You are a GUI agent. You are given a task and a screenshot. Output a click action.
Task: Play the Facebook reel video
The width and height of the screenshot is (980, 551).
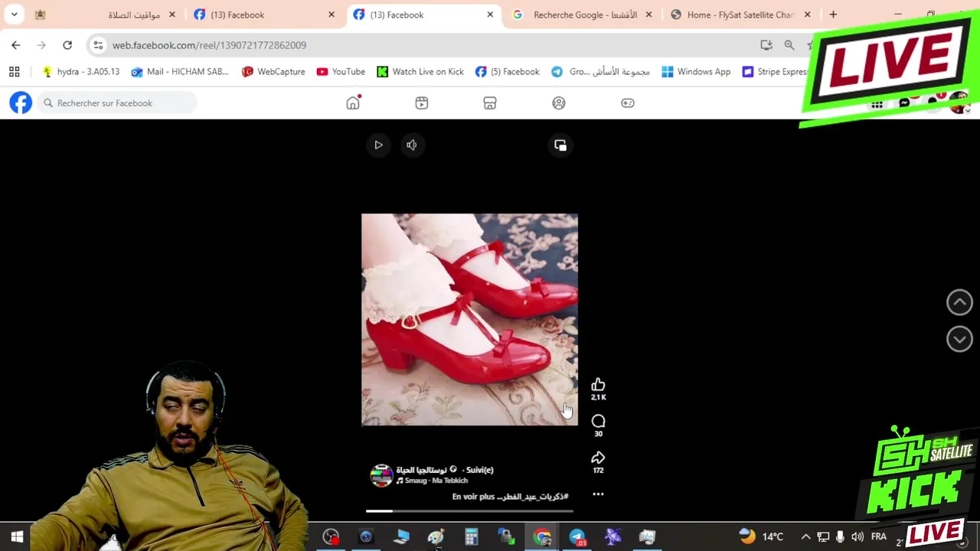[378, 145]
